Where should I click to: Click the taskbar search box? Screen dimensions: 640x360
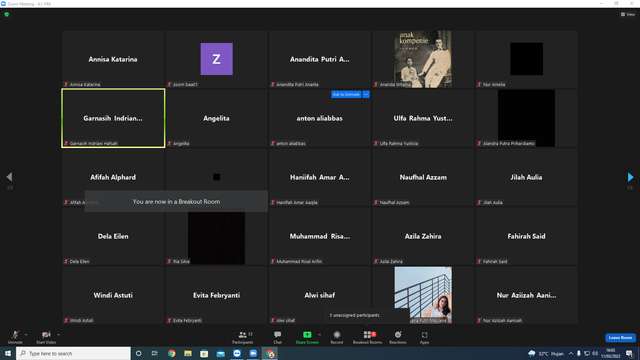[x=73, y=353]
